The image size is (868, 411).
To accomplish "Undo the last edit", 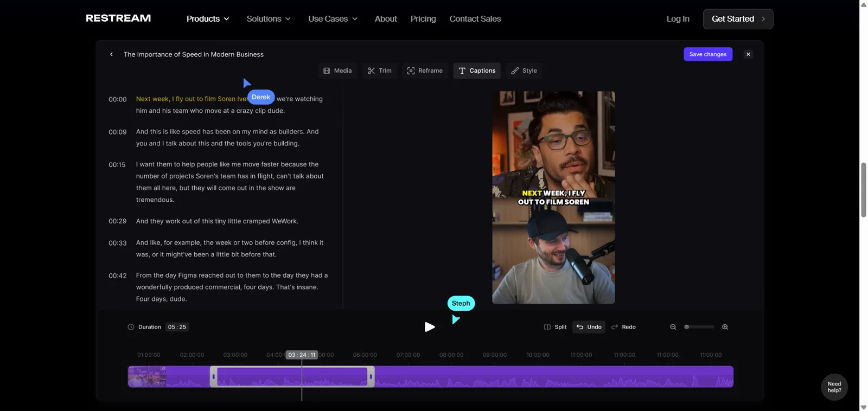I will 589,327.
